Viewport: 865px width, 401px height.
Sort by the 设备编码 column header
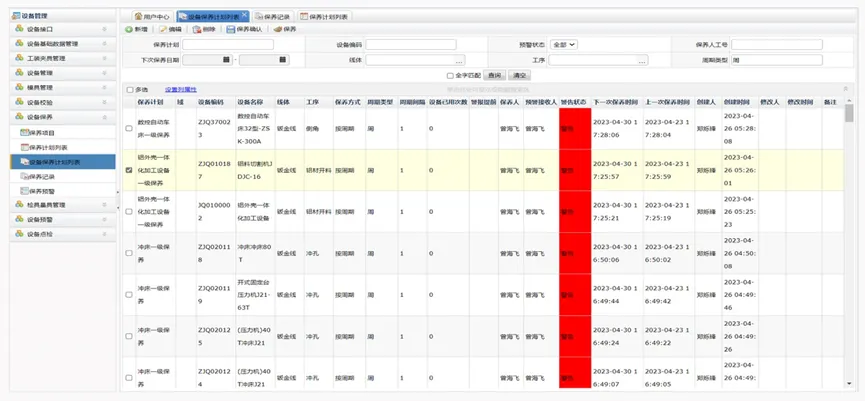coord(215,103)
